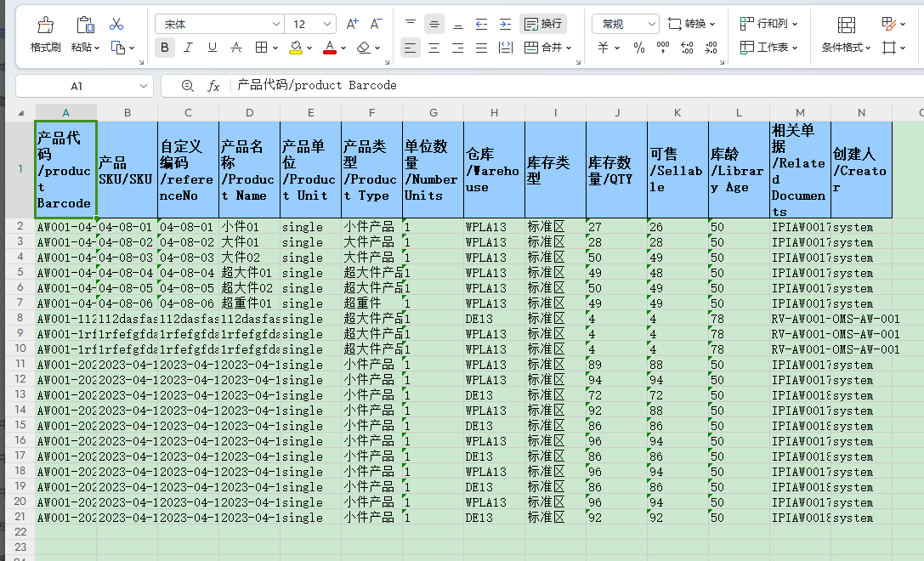Select the 创建人/Creator header cell
The width and height of the screenshot is (924, 561).
pos(862,170)
